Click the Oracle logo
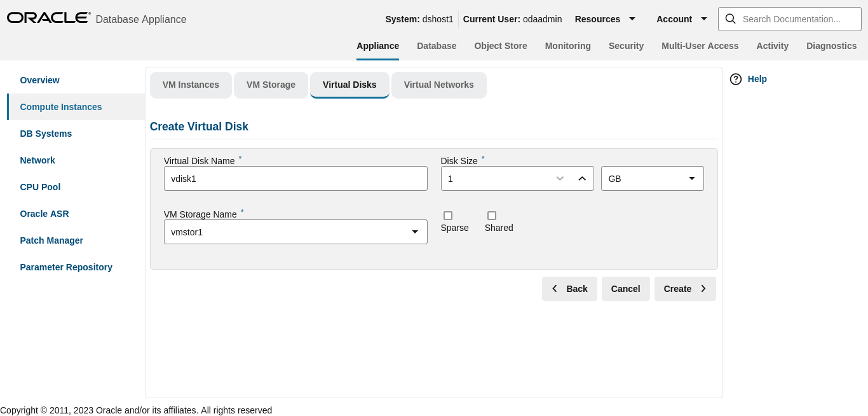This screenshot has width=868, height=416. click(48, 17)
